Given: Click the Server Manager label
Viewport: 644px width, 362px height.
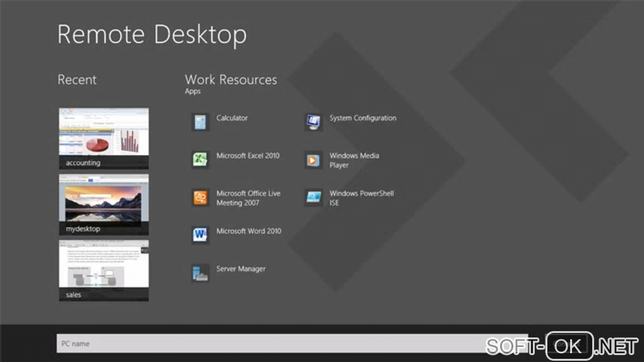Looking at the screenshot, I should click(x=241, y=269).
